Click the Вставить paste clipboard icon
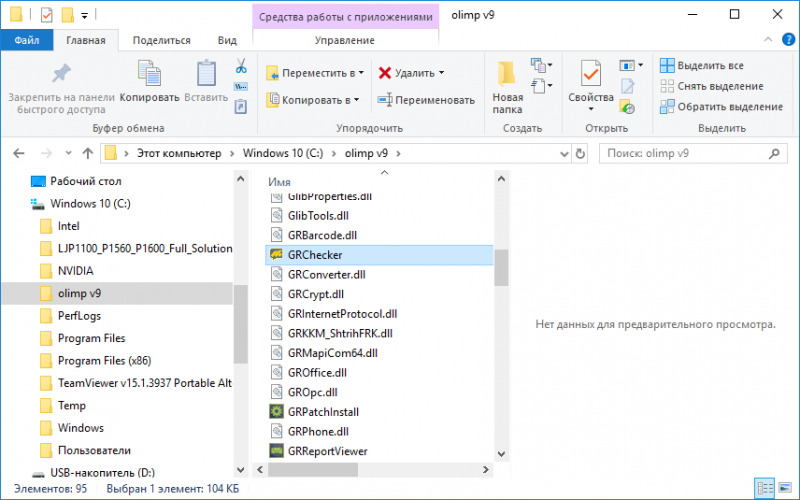The image size is (800, 500). tap(206, 73)
